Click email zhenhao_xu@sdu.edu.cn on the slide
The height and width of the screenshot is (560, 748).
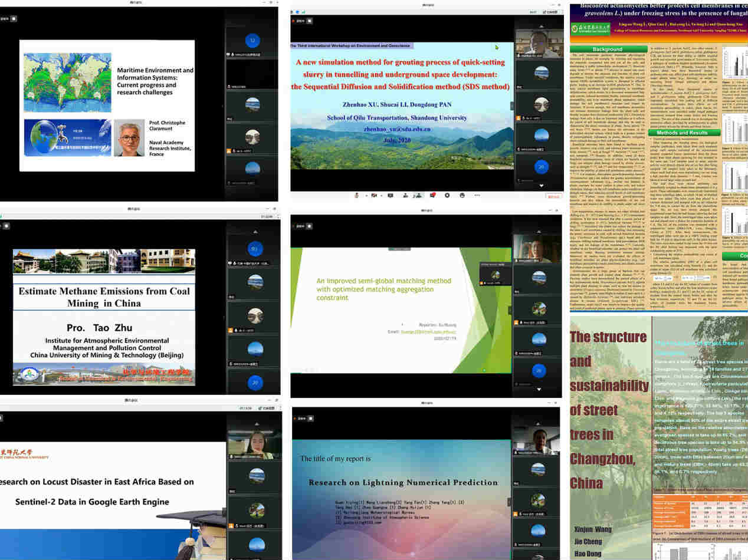pos(396,129)
